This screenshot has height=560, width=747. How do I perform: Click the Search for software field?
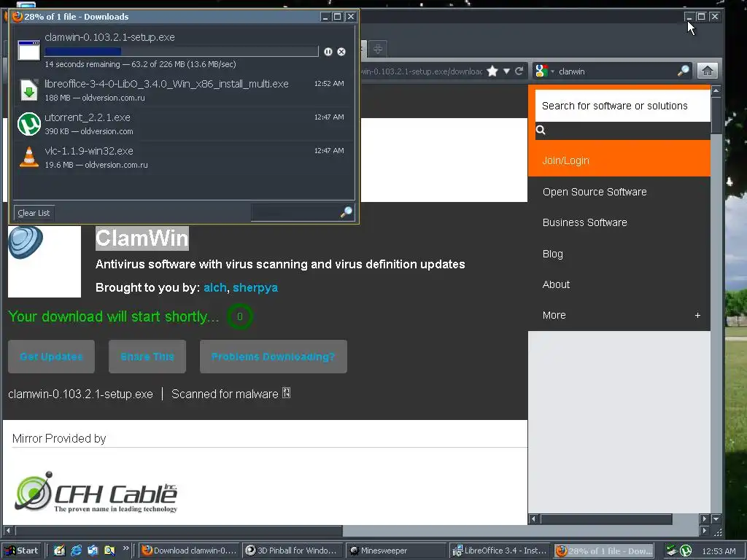[x=622, y=106]
